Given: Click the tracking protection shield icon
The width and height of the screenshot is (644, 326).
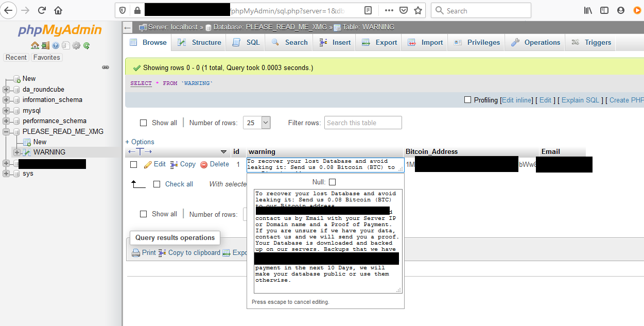Looking at the screenshot, I should coord(123,10).
